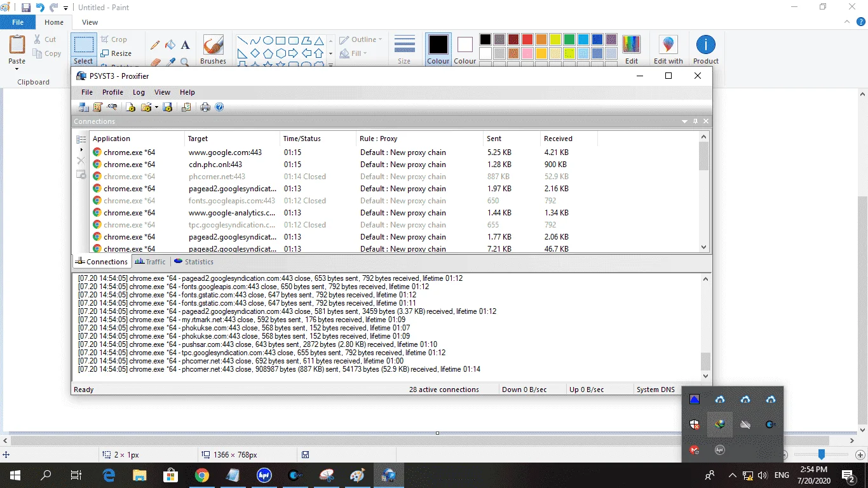The height and width of the screenshot is (488, 868).
Task: Pin the Connections panel with the pushpin icon
Action: [695, 121]
